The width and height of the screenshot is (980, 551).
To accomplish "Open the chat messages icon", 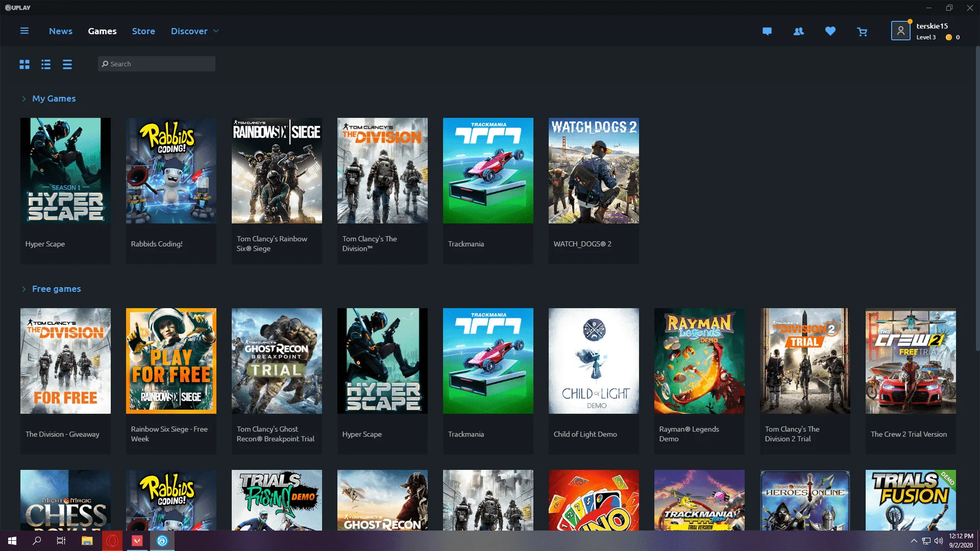I will pyautogui.click(x=767, y=32).
